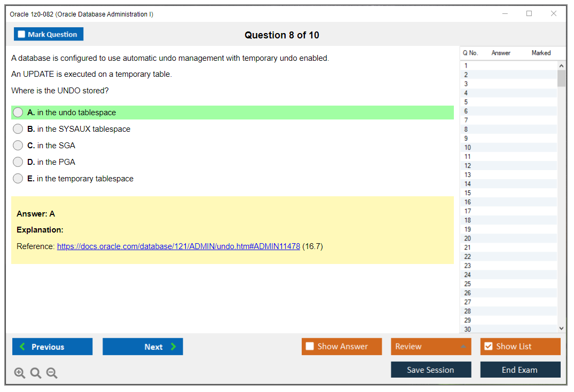Click the plain magnifier reset zoom icon

[35, 373]
